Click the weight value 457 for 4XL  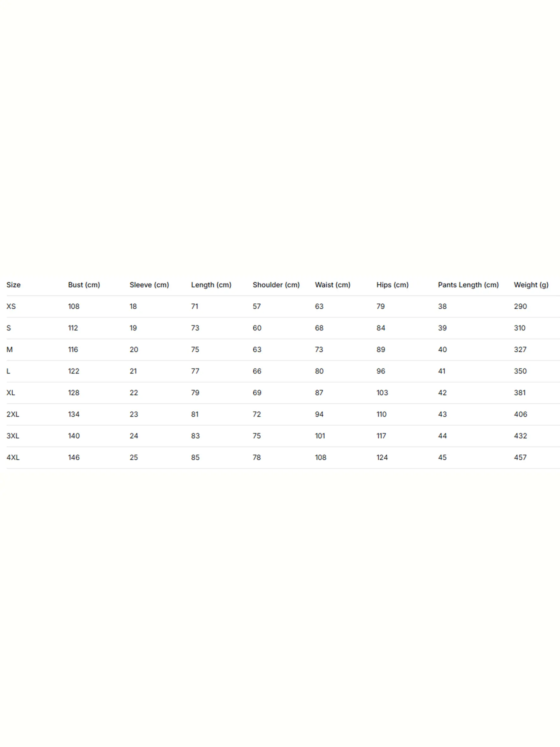[x=520, y=457]
